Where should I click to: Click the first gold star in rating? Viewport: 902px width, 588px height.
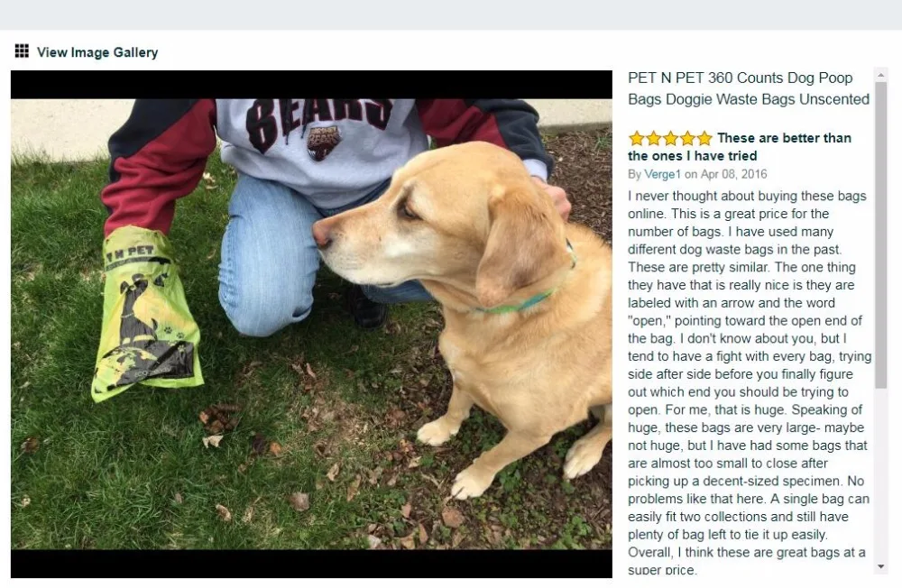click(636, 138)
